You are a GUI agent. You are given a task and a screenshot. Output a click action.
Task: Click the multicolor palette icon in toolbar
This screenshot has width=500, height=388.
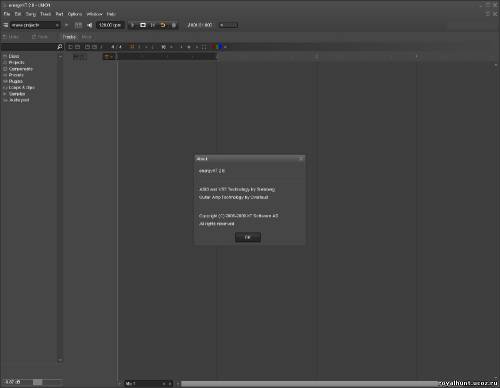[x=217, y=47]
